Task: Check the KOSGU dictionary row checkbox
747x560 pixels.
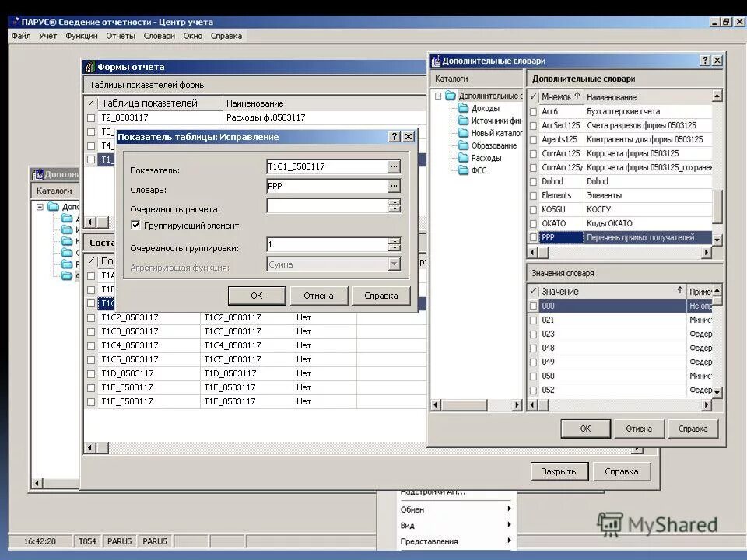Action: (x=534, y=210)
